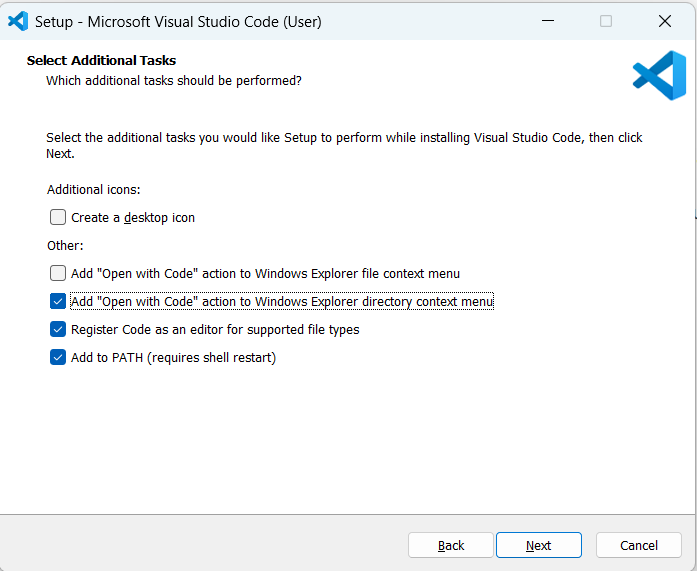Cancel the Visual Studio Code setup
Viewport: 697px width, 571px height.
(x=639, y=545)
